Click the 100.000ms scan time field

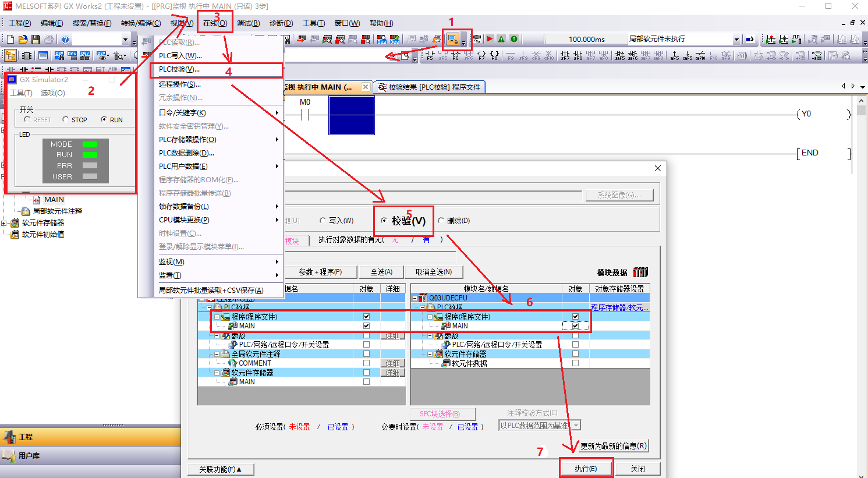[586, 40]
